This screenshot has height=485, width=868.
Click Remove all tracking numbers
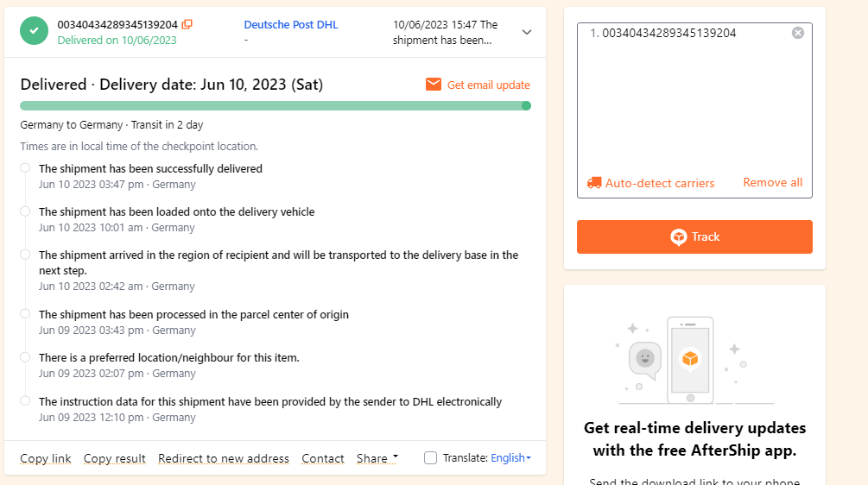coord(772,183)
